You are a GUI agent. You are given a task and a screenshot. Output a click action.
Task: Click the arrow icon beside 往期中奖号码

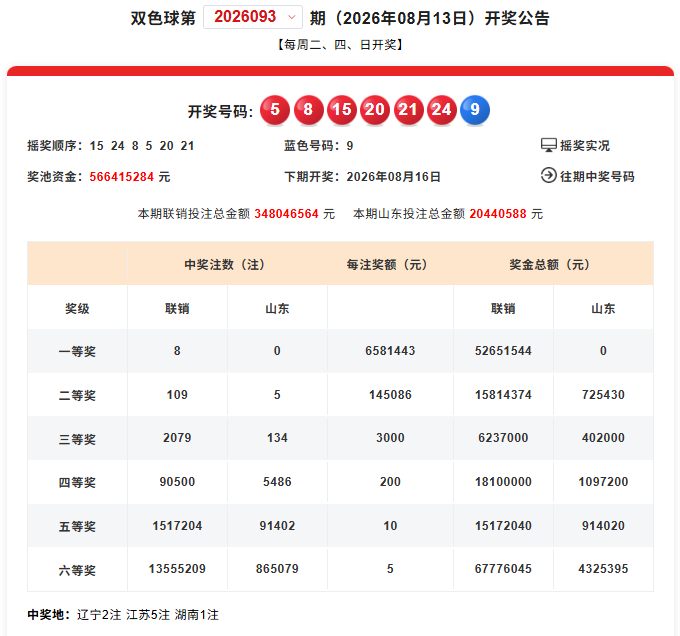549,176
